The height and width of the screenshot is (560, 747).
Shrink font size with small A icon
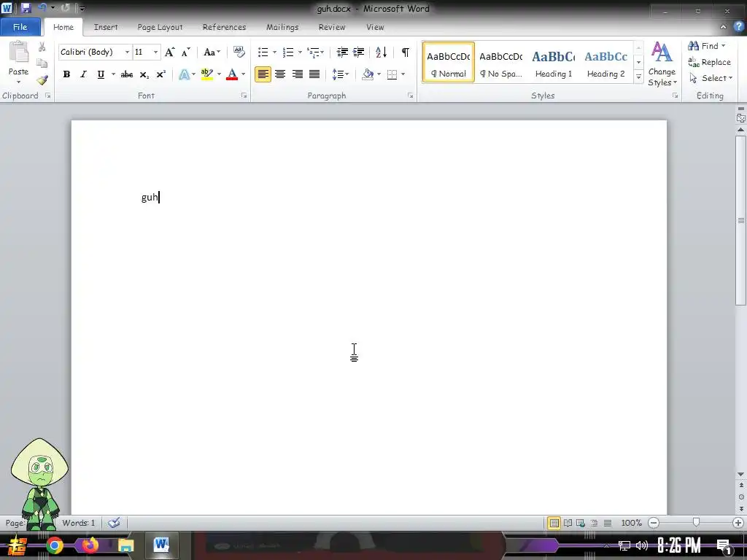pyautogui.click(x=186, y=52)
